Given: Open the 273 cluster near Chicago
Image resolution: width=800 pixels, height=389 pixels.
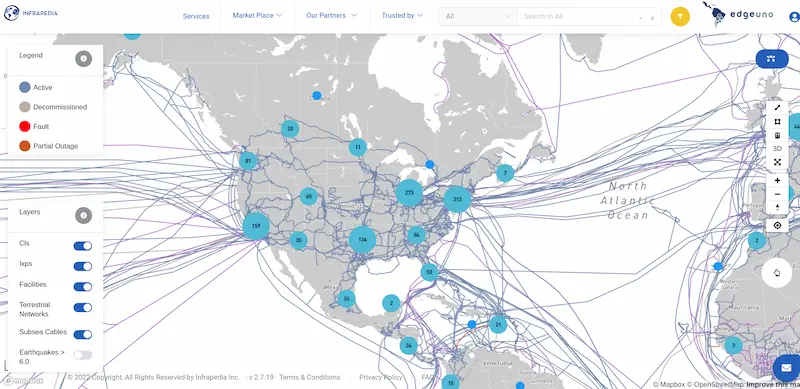Looking at the screenshot, I should point(409,193).
